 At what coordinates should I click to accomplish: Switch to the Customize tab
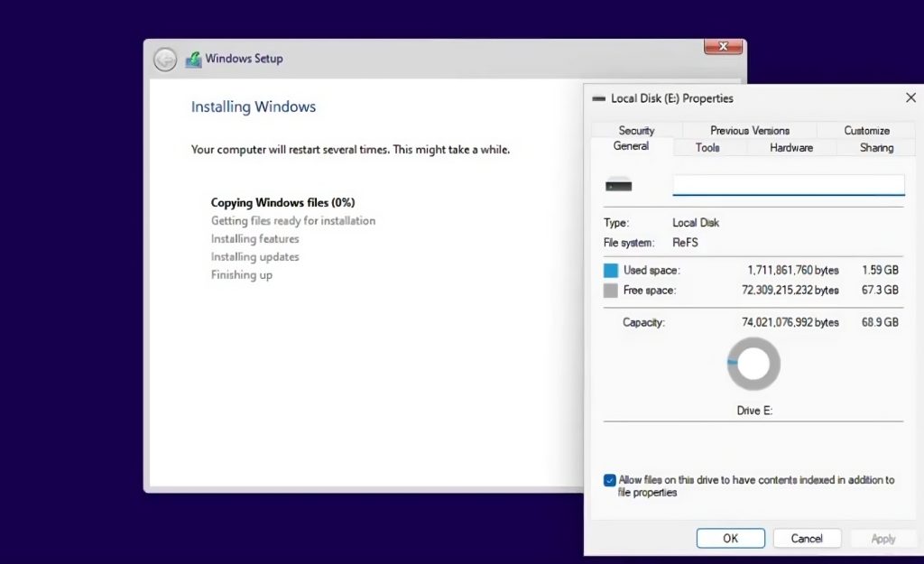867,130
